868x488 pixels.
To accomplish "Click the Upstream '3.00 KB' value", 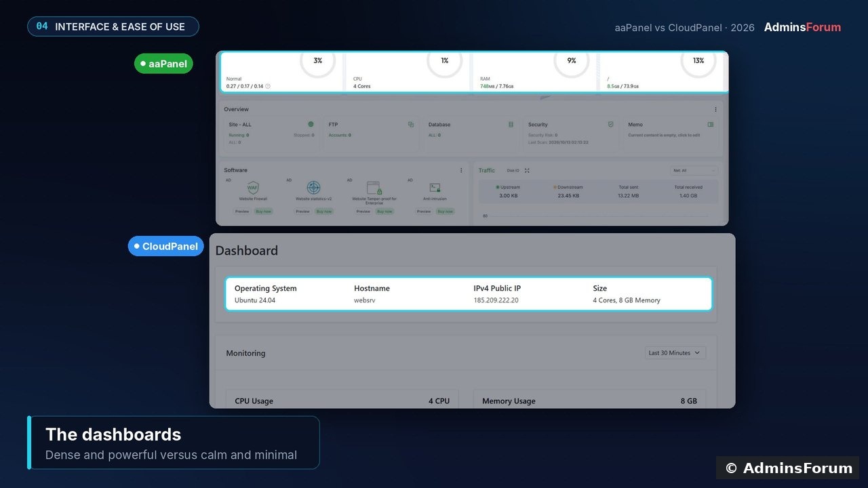I will coord(509,196).
